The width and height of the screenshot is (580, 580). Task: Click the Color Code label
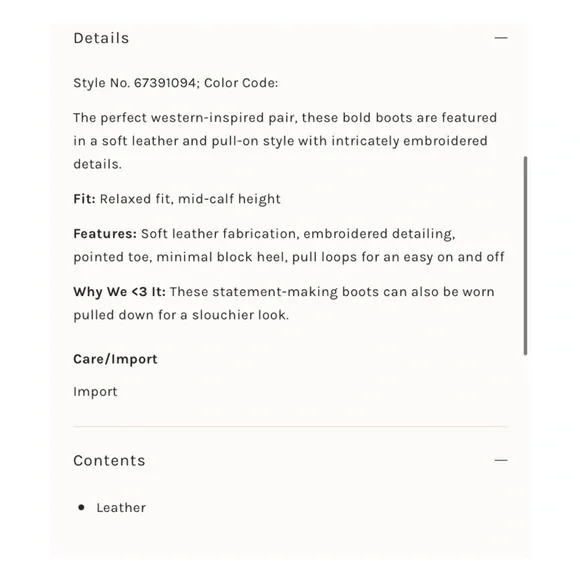(241, 83)
